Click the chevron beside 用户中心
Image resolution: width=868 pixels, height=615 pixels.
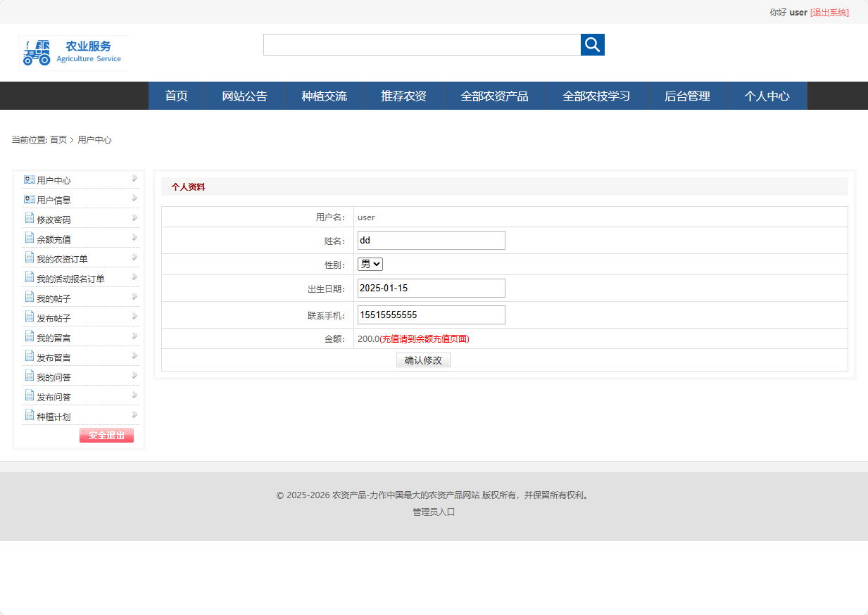pos(133,179)
